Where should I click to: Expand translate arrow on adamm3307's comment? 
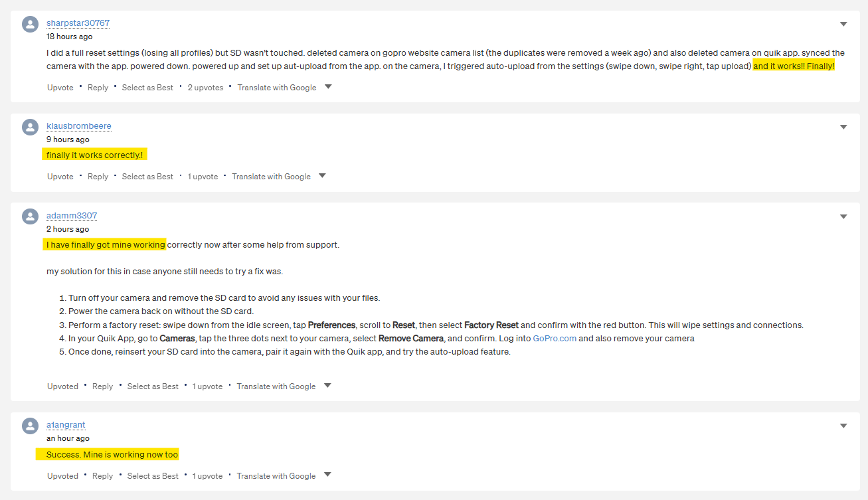pos(327,386)
